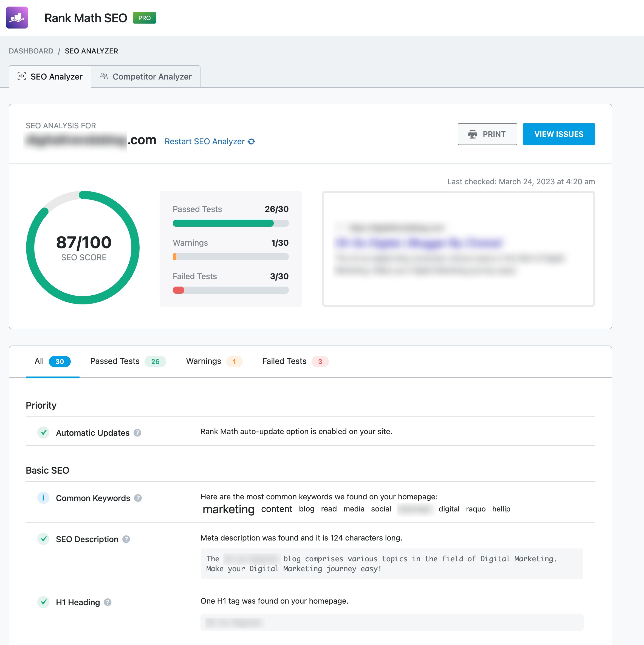
Task: Click the Rank Math SEO dashboard icon
Action: [17, 17]
